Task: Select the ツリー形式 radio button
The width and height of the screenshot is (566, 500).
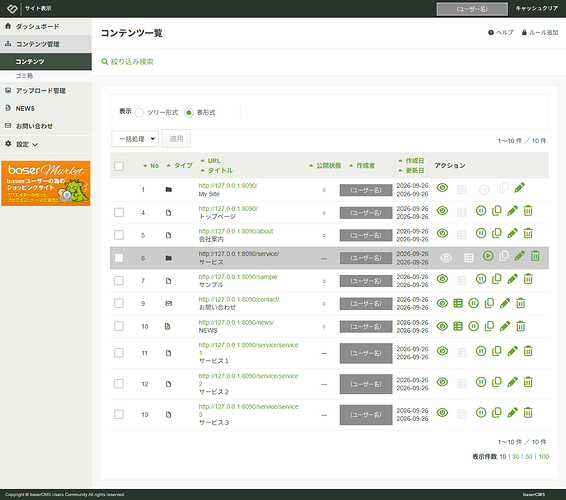Action: (139, 113)
